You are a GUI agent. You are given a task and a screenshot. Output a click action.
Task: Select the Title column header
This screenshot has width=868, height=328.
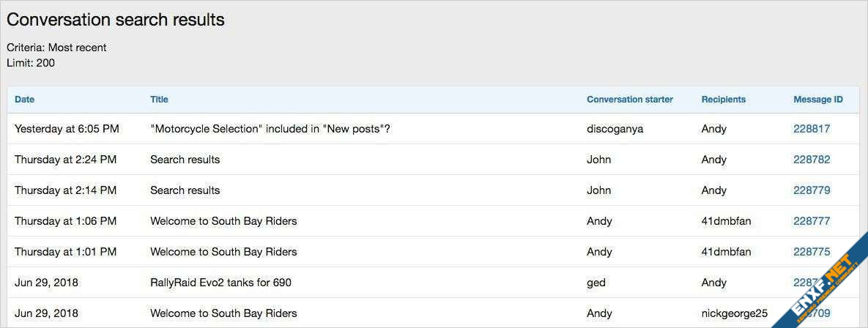(159, 100)
